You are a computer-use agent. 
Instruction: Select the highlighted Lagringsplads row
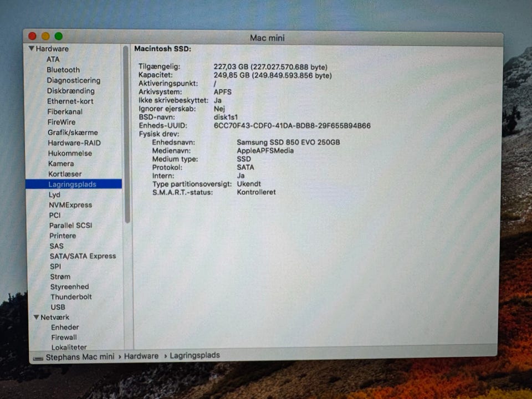[x=74, y=184]
